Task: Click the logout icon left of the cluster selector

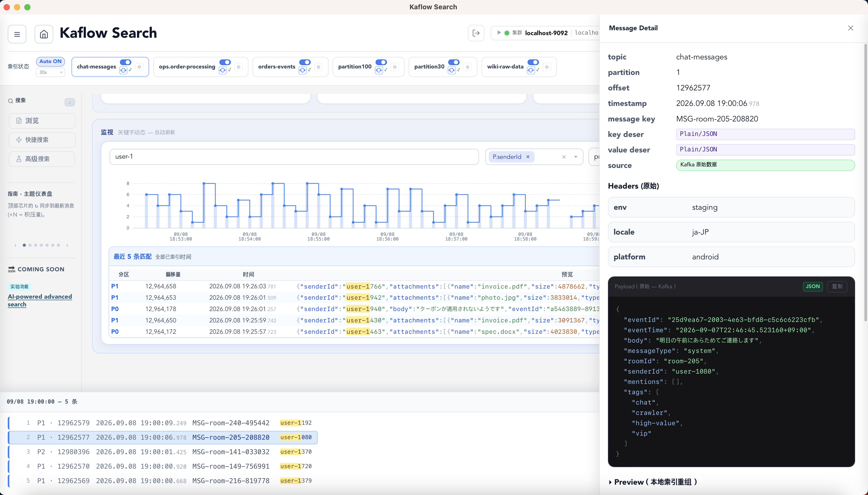Action: (x=476, y=33)
